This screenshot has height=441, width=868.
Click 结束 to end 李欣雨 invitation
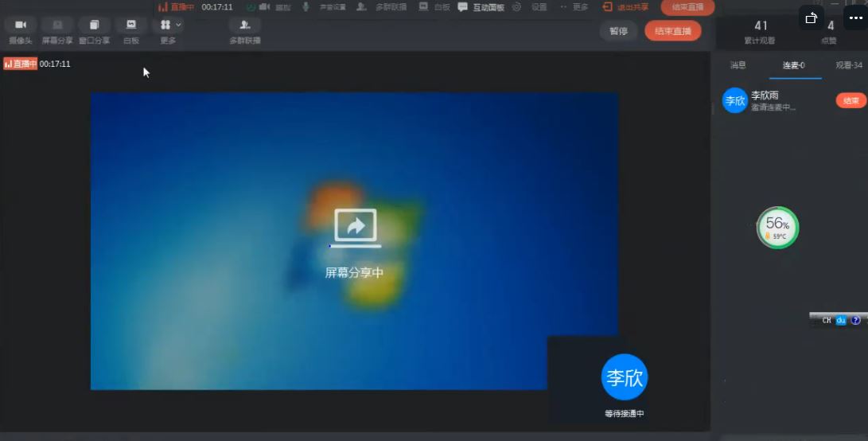(850, 100)
